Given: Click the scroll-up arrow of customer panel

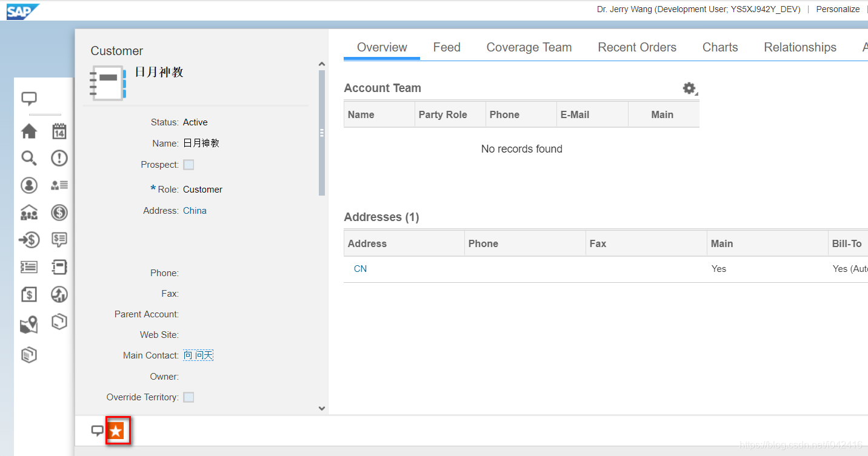Looking at the screenshot, I should [x=321, y=64].
